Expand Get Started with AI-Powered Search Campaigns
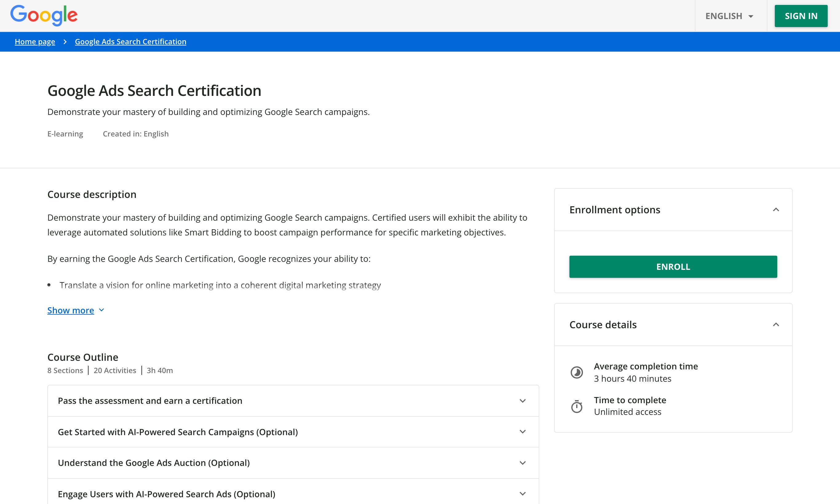The image size is (840, 504). (x=293, y=432)
